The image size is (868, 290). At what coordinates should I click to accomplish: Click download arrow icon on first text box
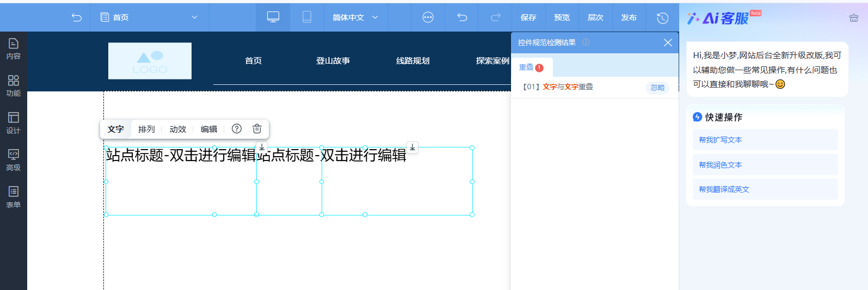click(x=262, y=147)
